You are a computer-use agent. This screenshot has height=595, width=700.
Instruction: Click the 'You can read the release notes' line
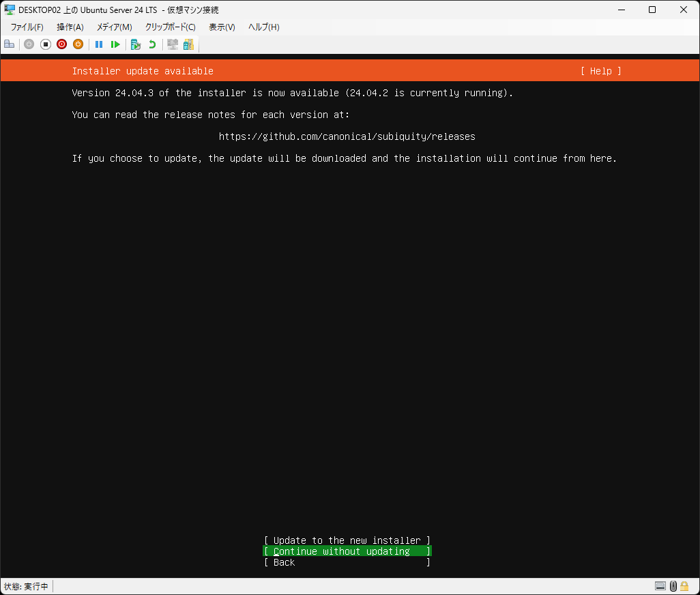point(211,115)
